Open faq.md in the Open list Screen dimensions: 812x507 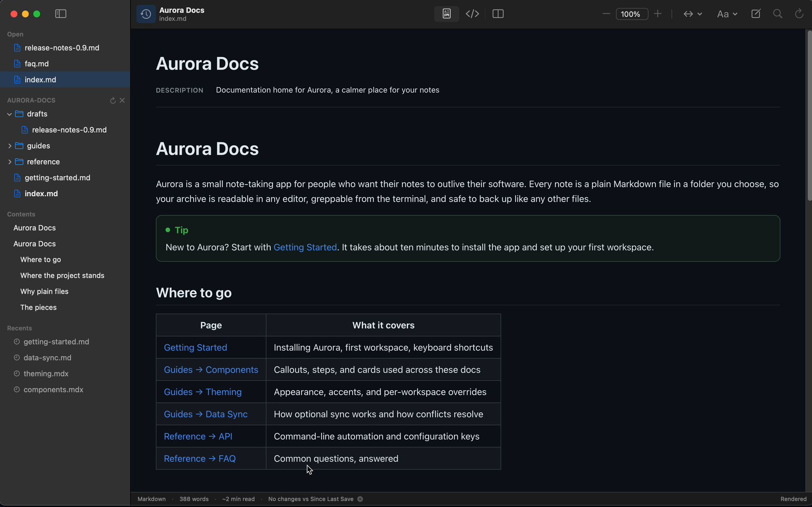click(x=65, y=64)
